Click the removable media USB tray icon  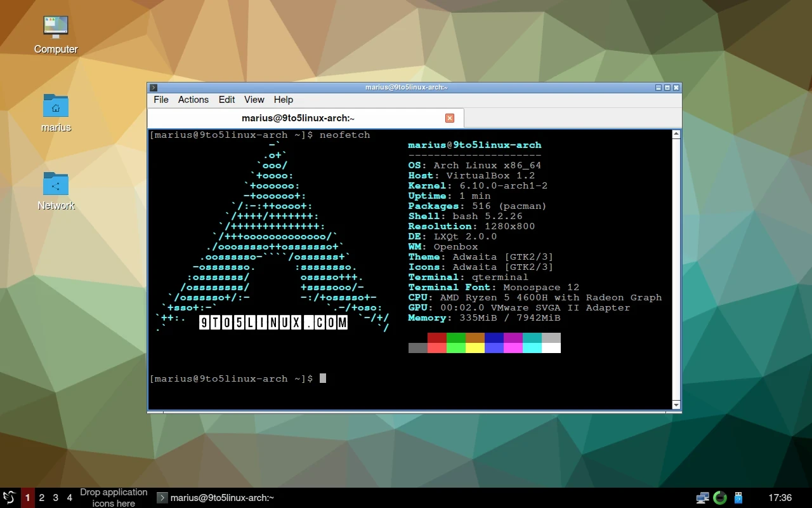(738, 498)
